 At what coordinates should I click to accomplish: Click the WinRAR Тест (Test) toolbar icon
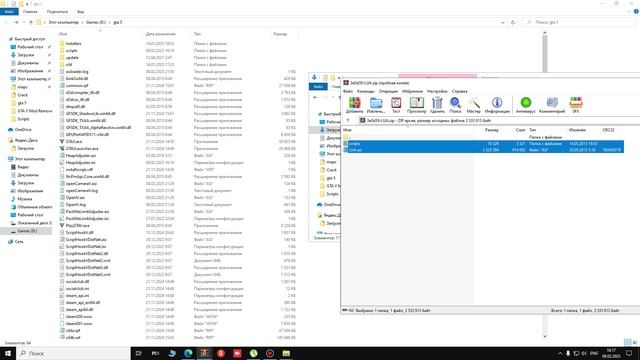396,105
